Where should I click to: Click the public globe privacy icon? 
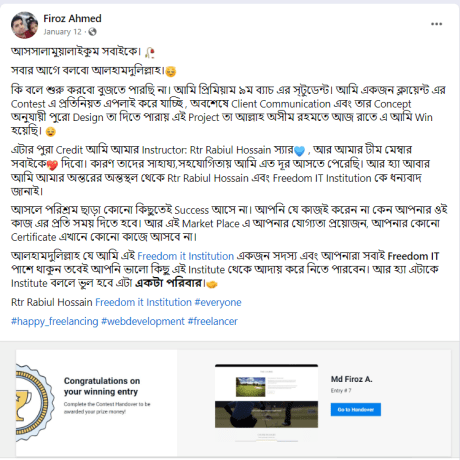92,32
